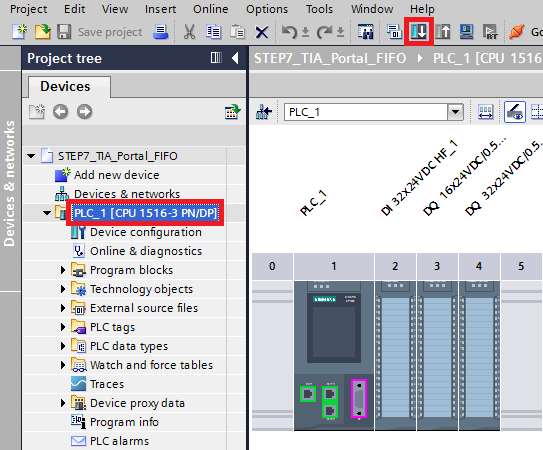Image resolution: width=543 pixels, height=450 pixels.
Task: Open the redo history dropdown arrow
Action: click(x=341, y=33)
